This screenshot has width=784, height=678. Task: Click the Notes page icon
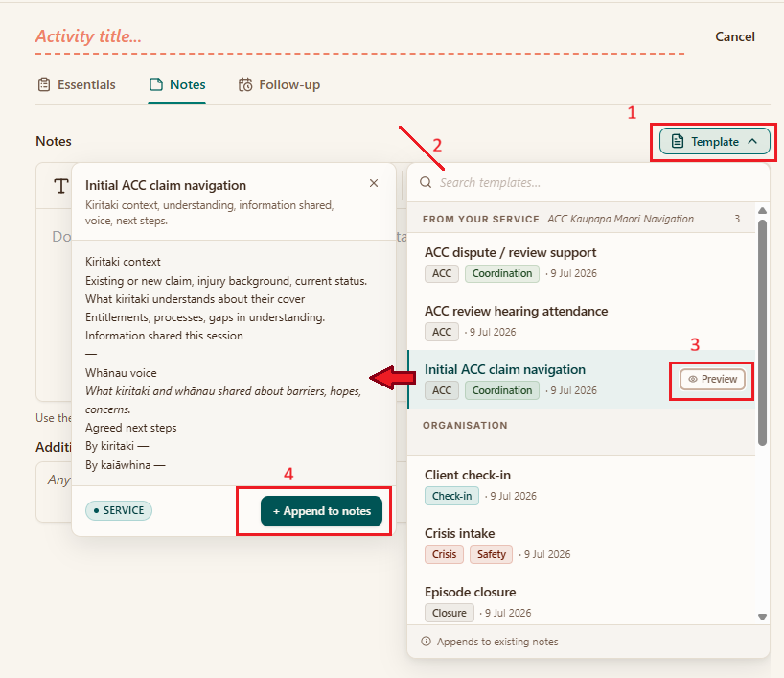point(156,84)
